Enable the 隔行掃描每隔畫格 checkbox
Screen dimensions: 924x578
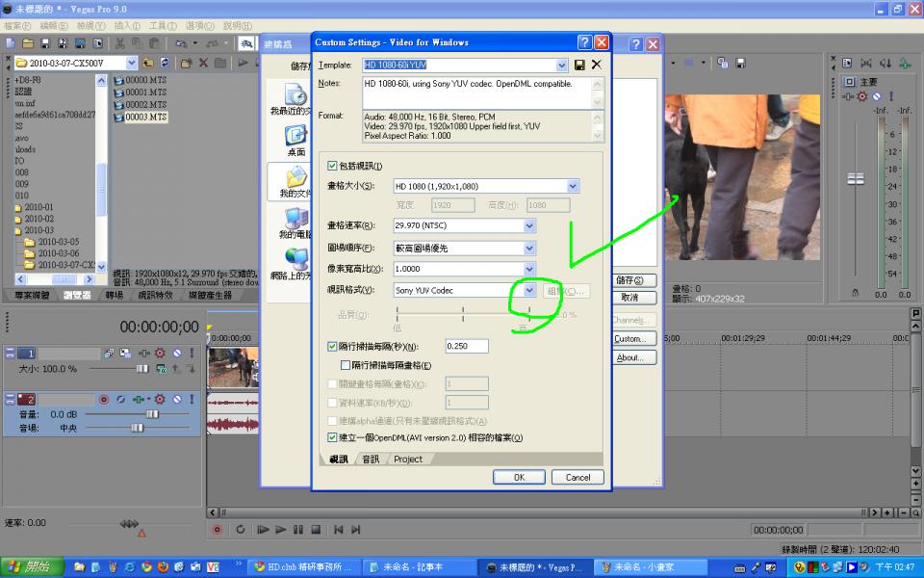346,365
